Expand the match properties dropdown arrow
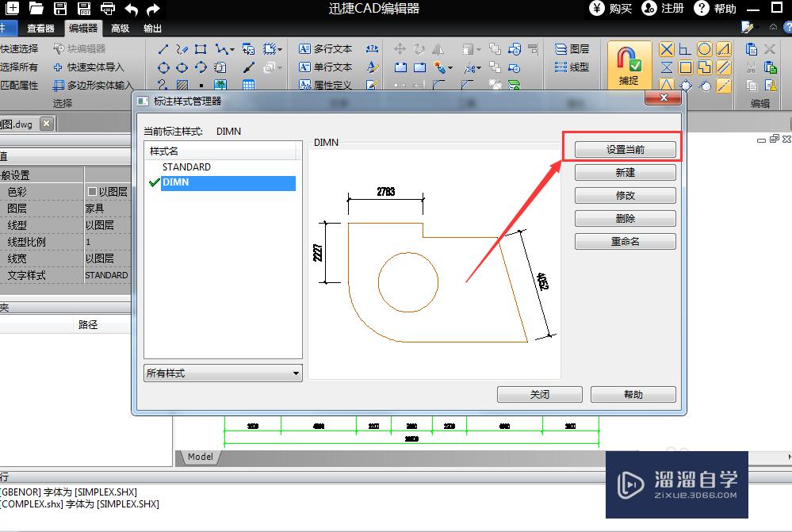 (x=450, y=67)
